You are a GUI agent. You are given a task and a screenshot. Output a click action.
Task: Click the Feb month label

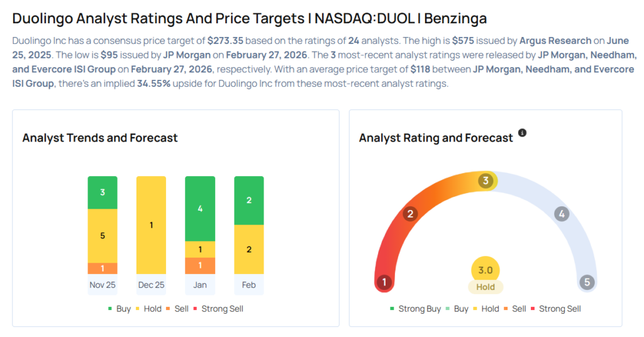248,285
